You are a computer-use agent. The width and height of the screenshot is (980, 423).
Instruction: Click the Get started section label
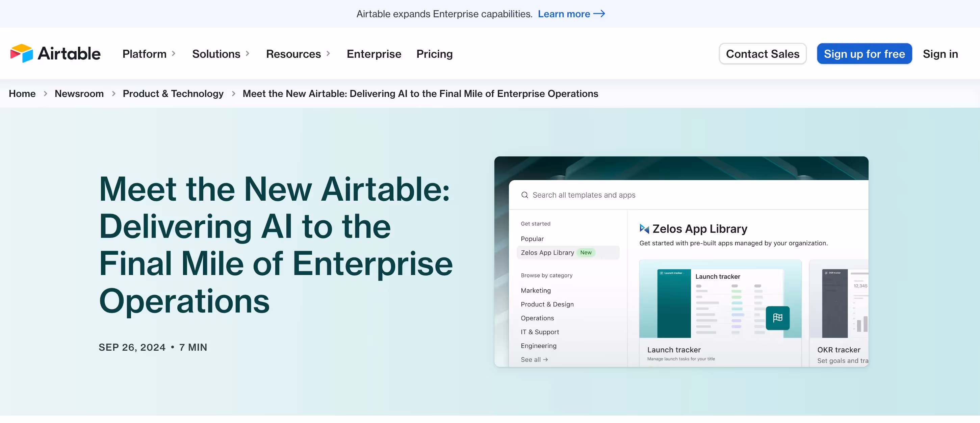coord(535,223)
